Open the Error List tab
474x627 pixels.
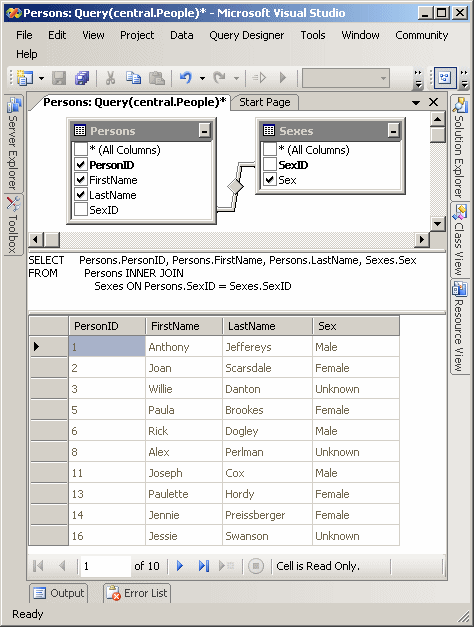tap(137, 593)
